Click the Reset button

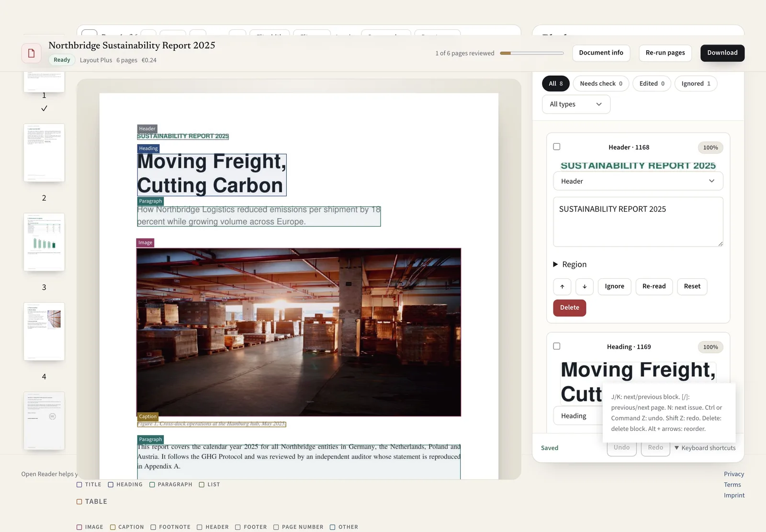[692, 286]
